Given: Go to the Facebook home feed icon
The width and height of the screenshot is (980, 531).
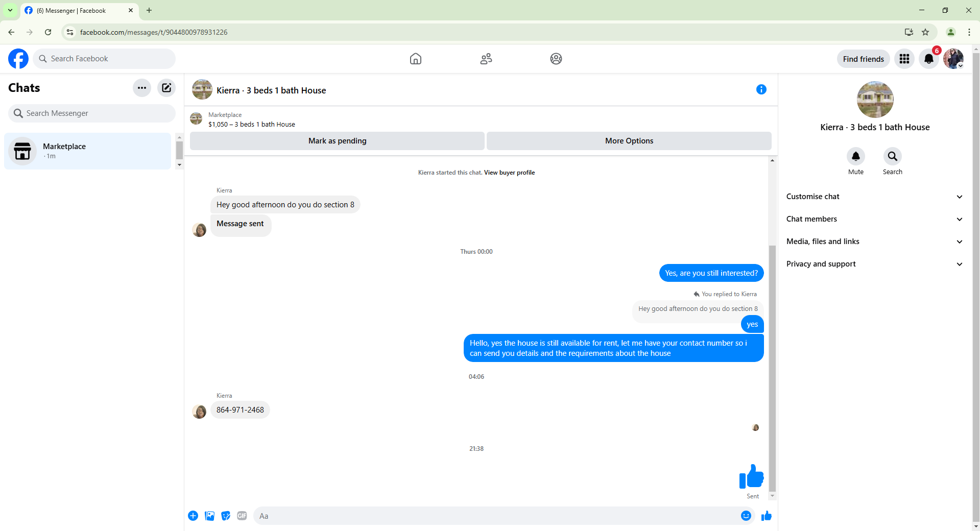Looking at the screenshot, I should [416, 59].
